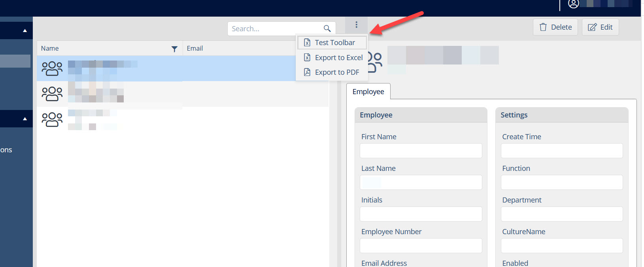Click the Employee Number field
The width and height of the screenshot is (644, 267).
421,246
